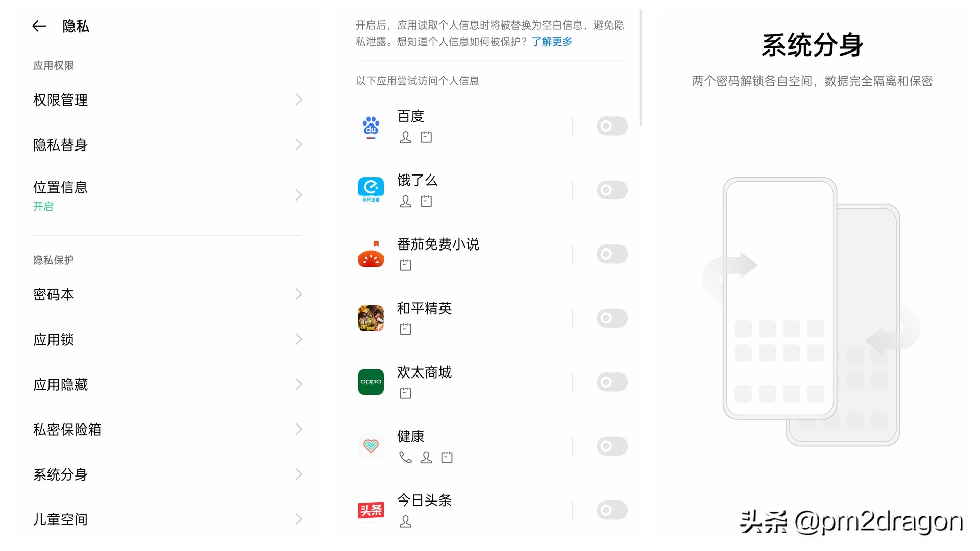Click the OPPO 欢太商城 icon
This screenshot has height=551, width=980.
point(371,382)
